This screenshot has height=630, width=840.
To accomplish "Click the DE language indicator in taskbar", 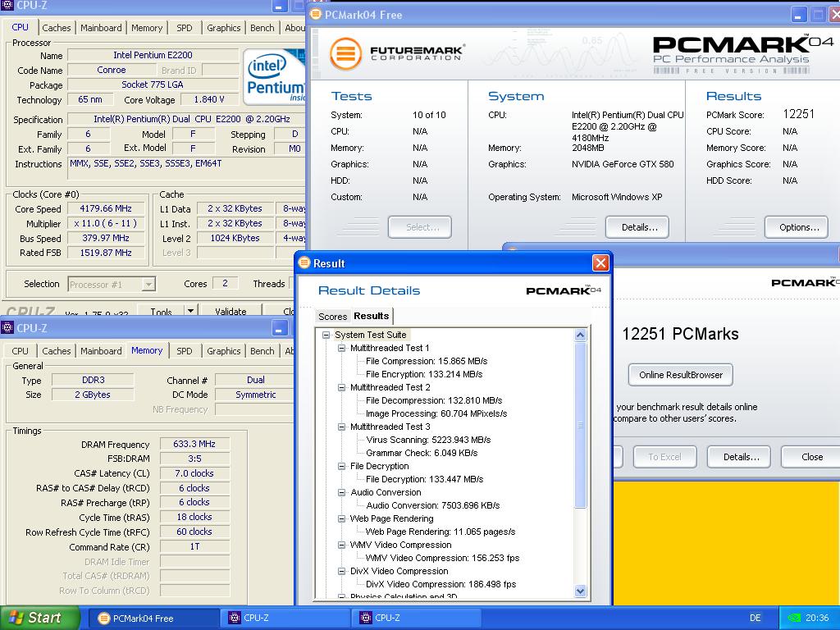I will click(x=755, y=618).
